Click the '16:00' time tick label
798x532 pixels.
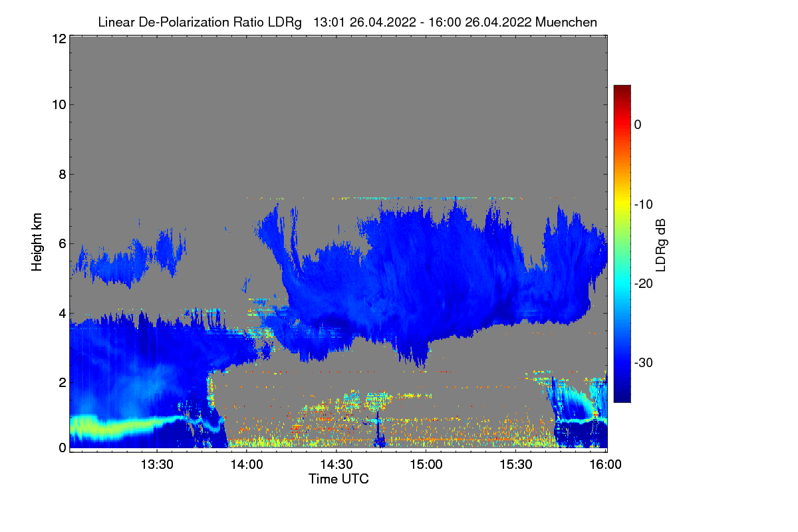pyautogui.click(x=606, y=464)
